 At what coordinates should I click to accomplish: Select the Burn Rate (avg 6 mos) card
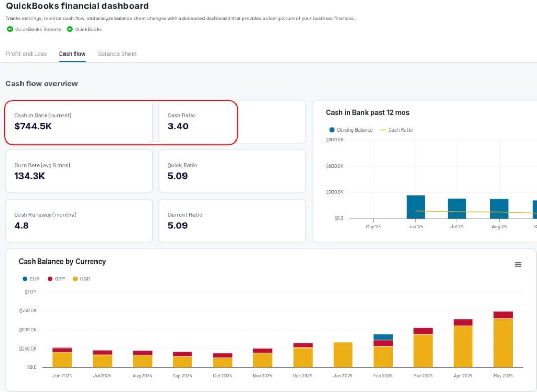click(x=79, y=171)
